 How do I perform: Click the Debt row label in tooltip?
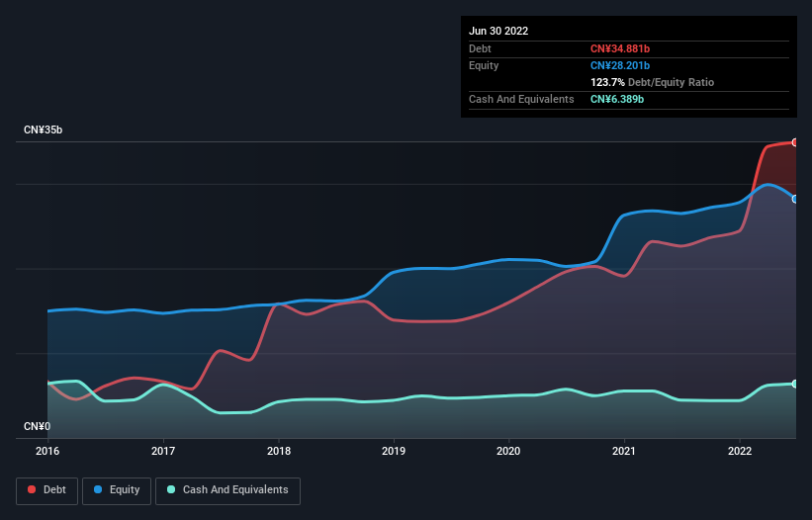[480, 48]
